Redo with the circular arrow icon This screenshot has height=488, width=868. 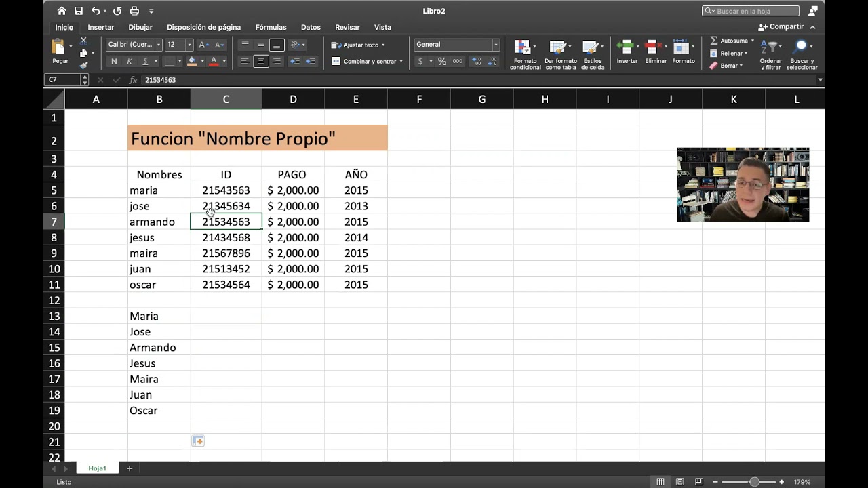pyautogui.click(x=117, y=11)
